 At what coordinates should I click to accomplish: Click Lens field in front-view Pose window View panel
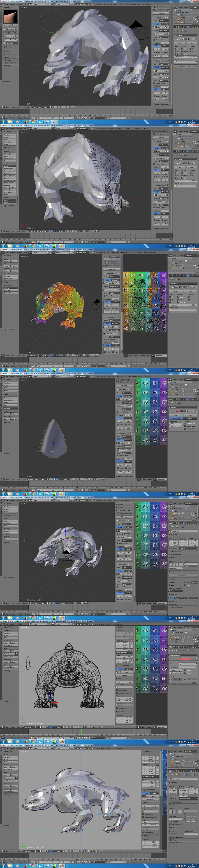[124, 682]
